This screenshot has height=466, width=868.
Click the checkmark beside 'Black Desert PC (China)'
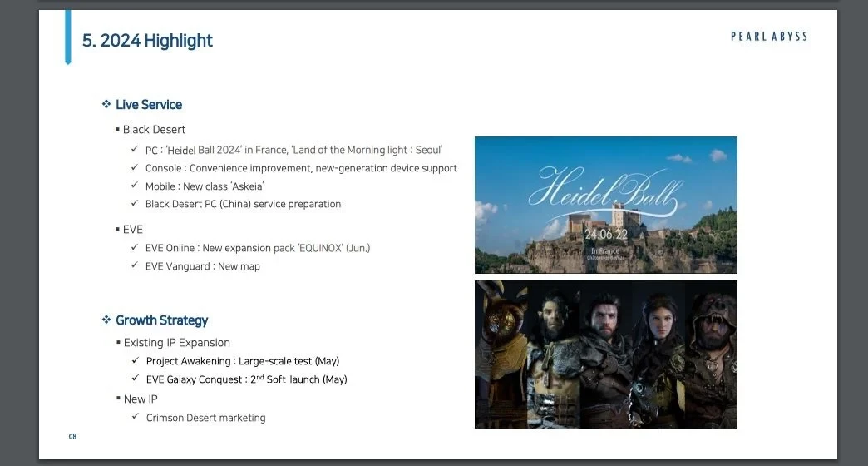tap(135, 203)
